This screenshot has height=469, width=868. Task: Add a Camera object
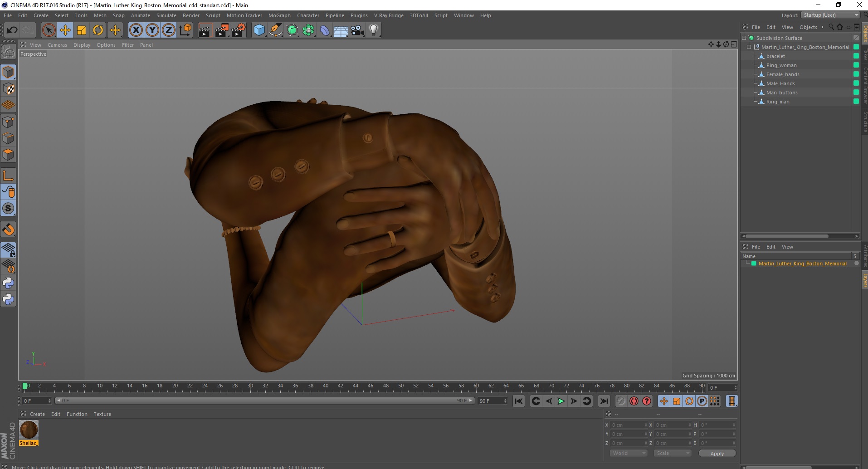(x=357, y=30)
